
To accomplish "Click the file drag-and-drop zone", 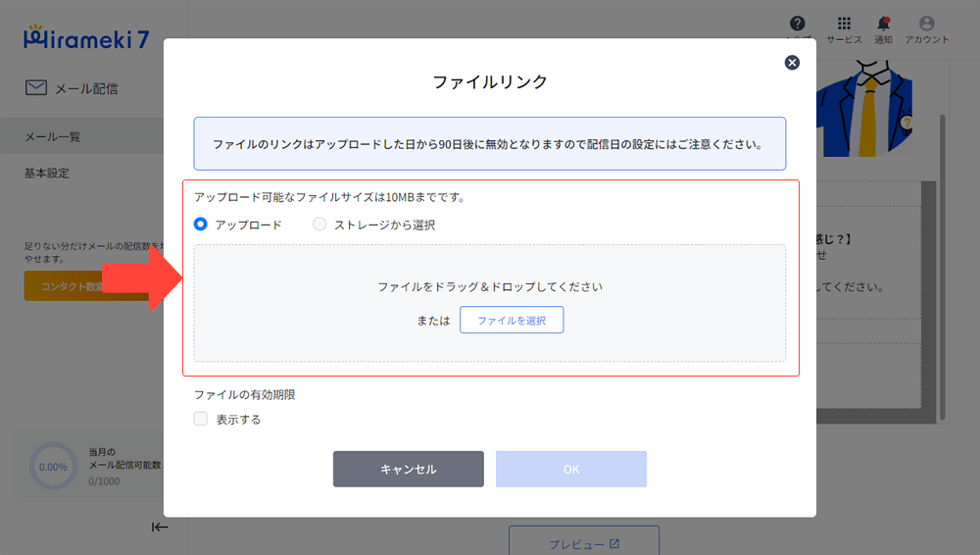I will (x=490, y=303).
